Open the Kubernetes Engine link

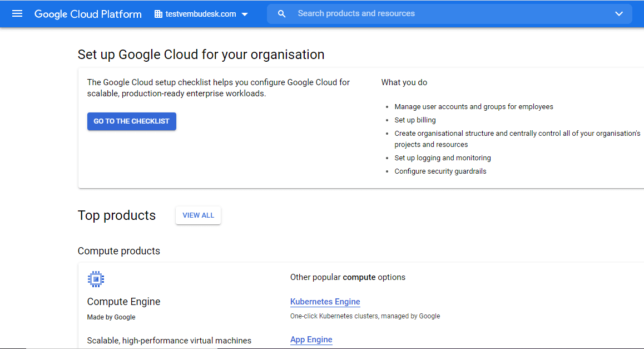point(325,302)
